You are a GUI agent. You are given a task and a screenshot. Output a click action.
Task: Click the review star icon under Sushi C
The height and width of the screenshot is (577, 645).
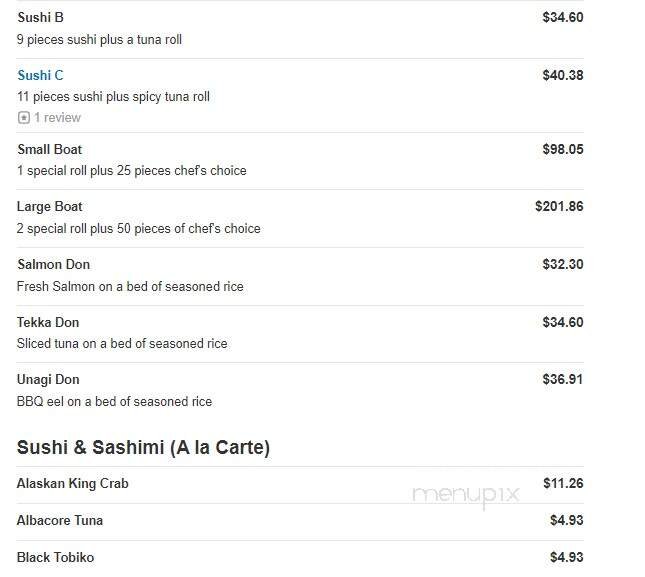[23, 118]
